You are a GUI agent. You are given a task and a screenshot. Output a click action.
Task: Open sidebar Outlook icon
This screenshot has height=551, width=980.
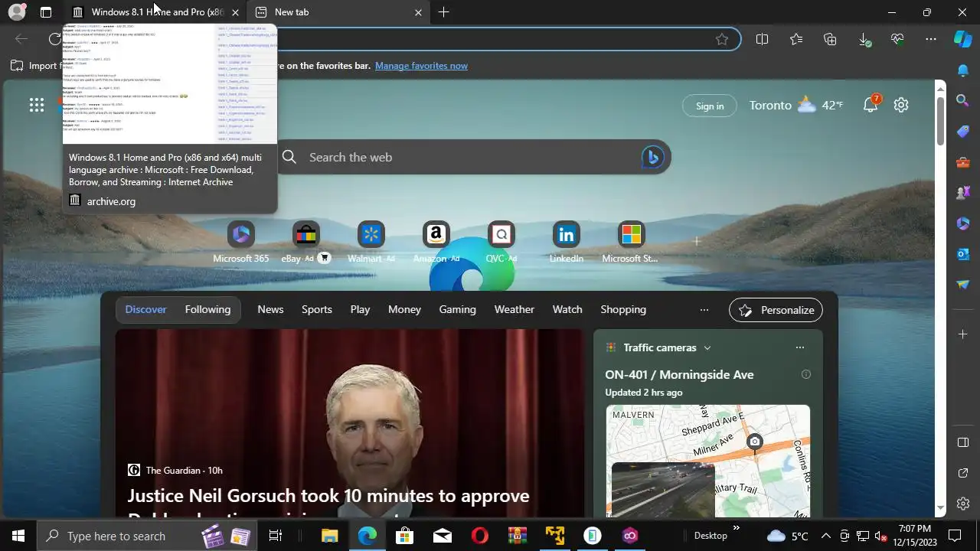point(963,254)
